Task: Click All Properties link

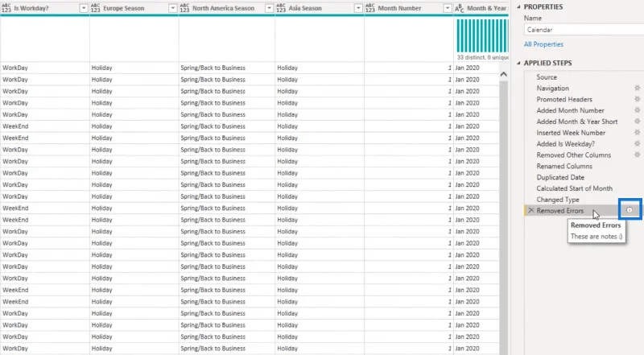Action: tap(543, 44)
